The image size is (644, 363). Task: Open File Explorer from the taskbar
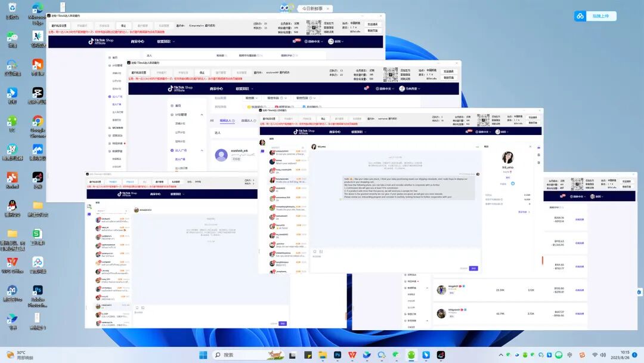pyautogui.click(x=323, y=355)
